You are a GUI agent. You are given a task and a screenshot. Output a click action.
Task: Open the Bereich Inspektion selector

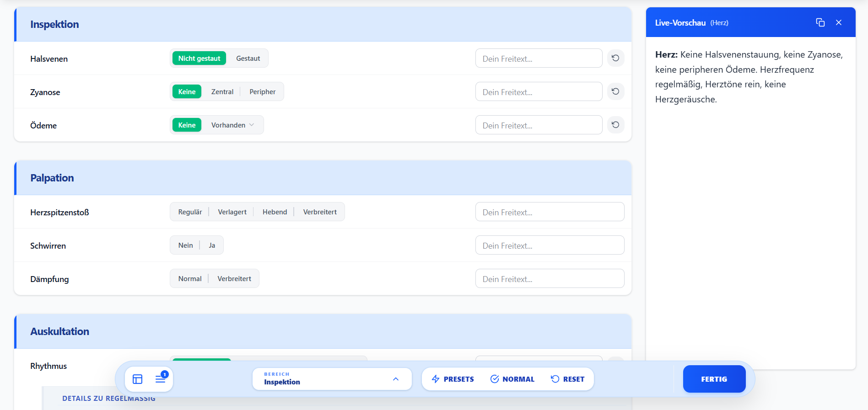click(x=332, y=379)
